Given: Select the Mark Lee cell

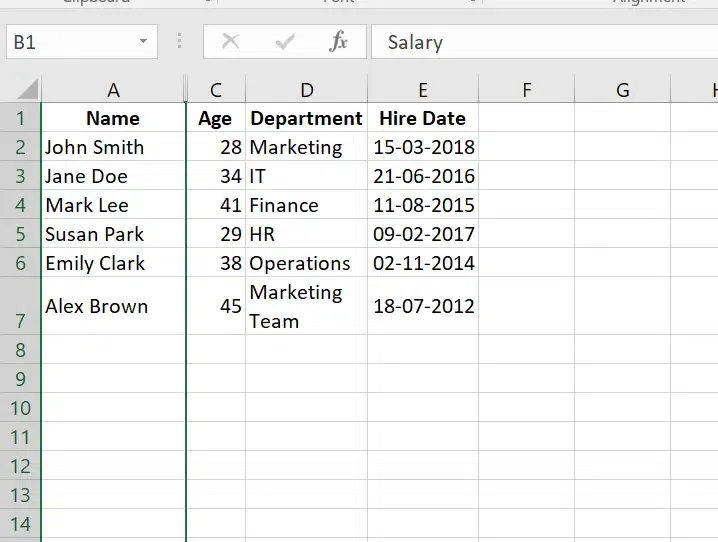Looking at the screenshot, I should pyautogui.click(x=113, y=205).
